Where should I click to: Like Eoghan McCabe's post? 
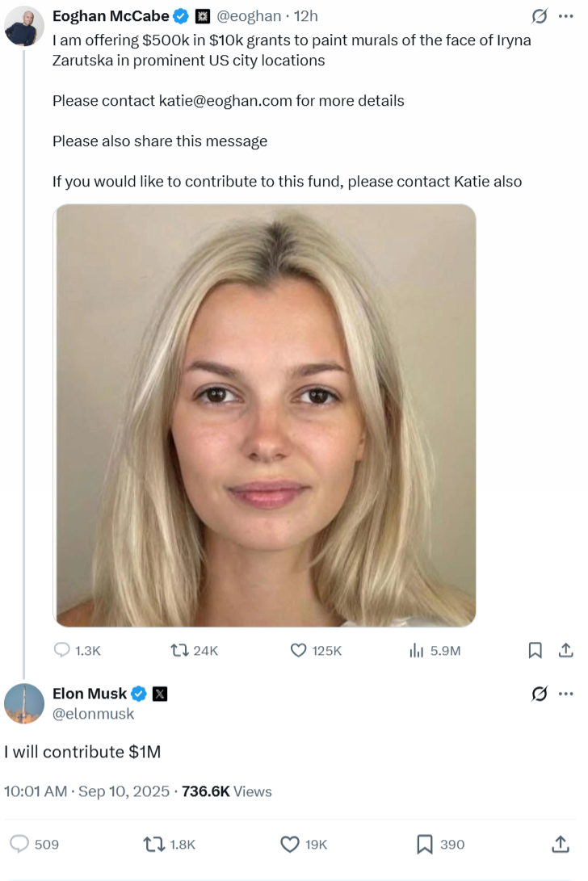[x=299, y=650]
